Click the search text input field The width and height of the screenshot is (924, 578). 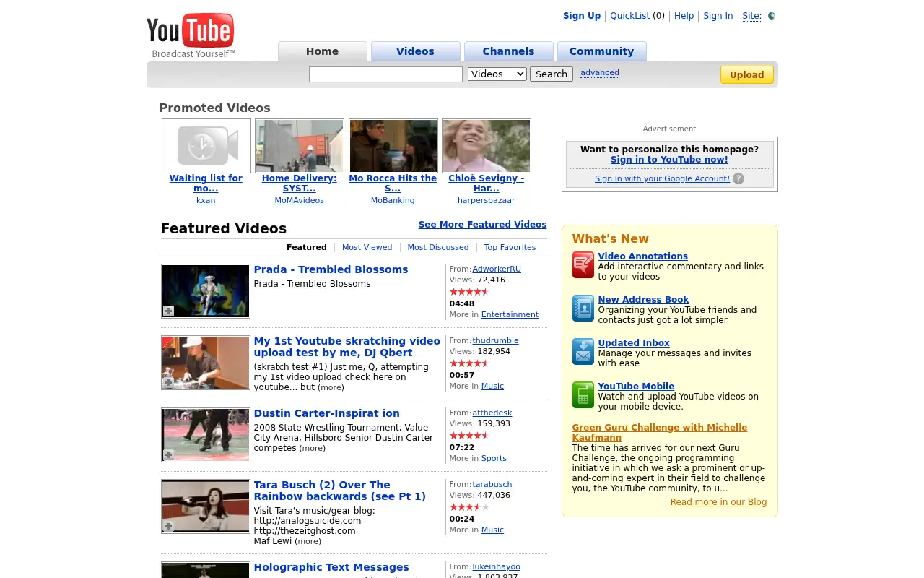(x=385, y=74)
